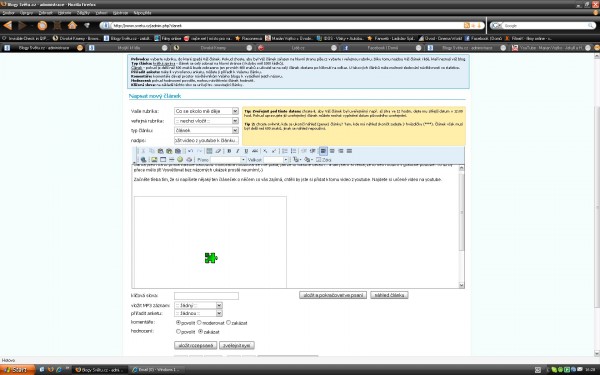Viewport: 600px width, 375px height.
Task: Select left-align paragraph button
Action: tap(323, 151)
